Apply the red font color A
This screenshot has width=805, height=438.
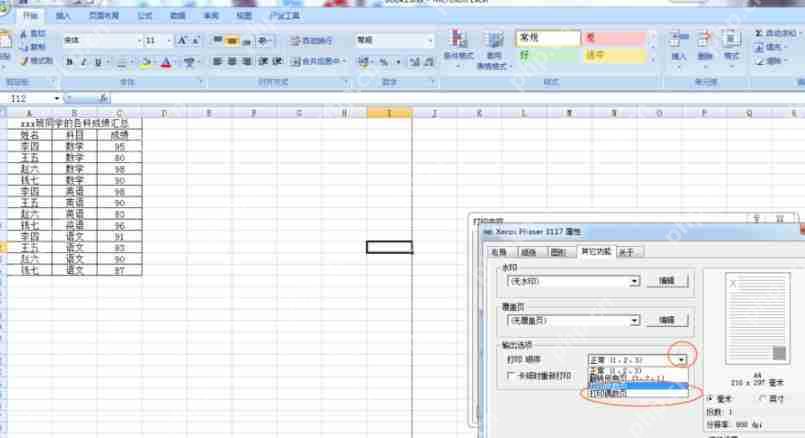[x=166, y=62]
